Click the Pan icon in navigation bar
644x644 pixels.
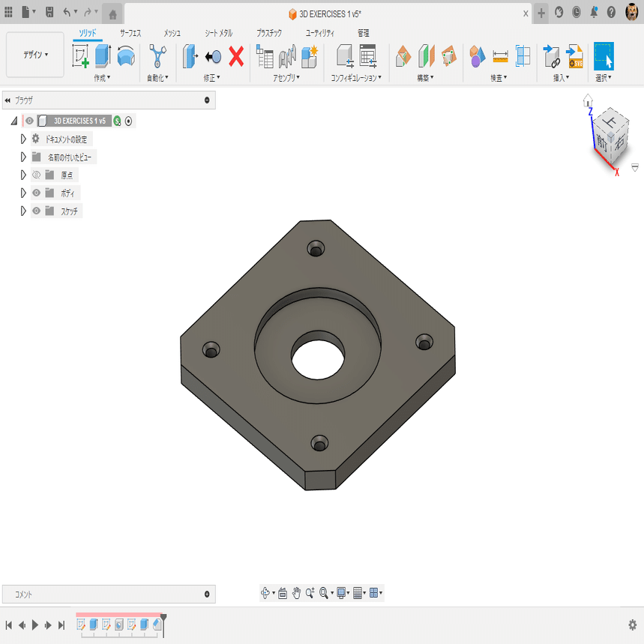click(296, 593)
